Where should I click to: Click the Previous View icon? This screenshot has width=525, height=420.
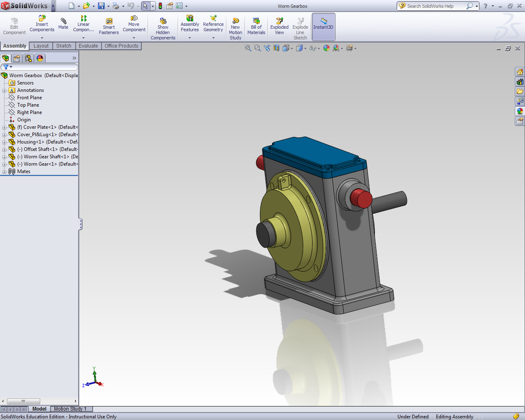click(267, 48)
